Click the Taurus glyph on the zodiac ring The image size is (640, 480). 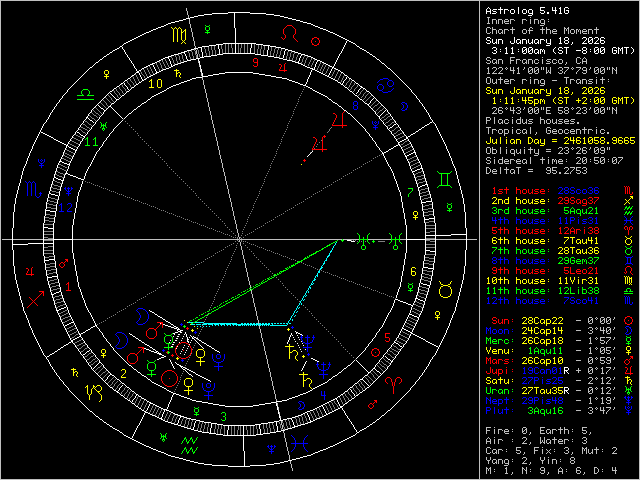point(445,289)
